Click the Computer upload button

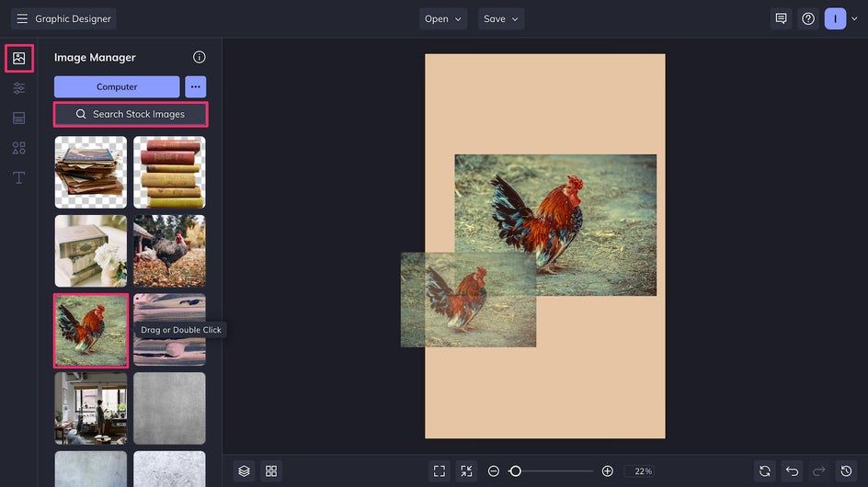click(117, 87)
